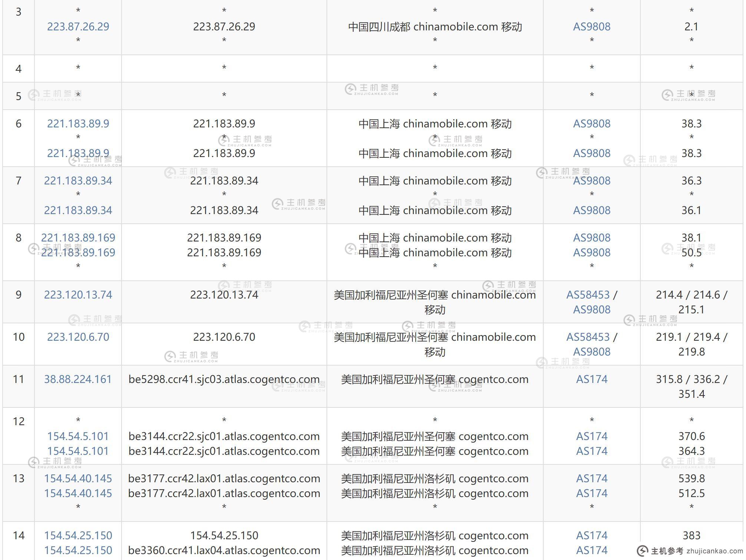Click the 315.8 / 336.2 / 351.4 latency cell
746x560 pixels.
tap(691, 387)
